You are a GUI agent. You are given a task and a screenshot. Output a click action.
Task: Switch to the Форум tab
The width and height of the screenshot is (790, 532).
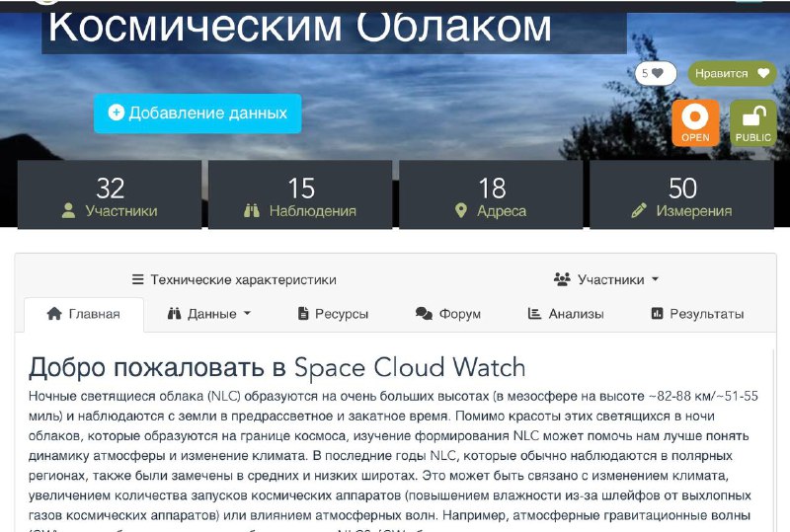[448, 314]
